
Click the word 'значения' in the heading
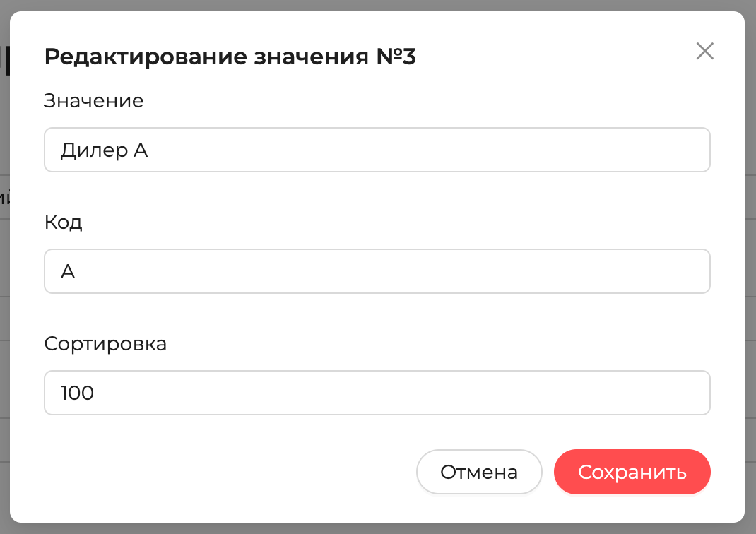312,58
